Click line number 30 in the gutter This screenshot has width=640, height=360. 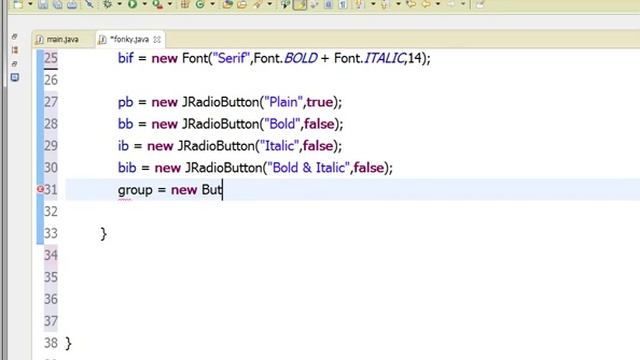point(51,167)
